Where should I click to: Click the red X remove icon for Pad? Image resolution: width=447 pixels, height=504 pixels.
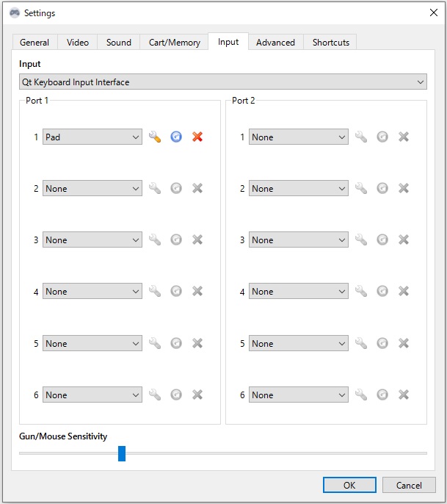(x=197, y=137)
